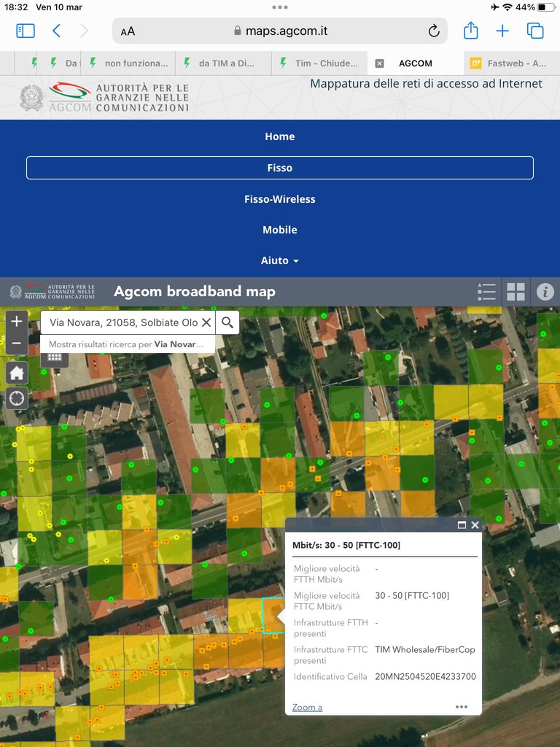The height and width of the screenshot is (747, 560).
Task: Open the Home menu item
Action: [x=280, y=136]
